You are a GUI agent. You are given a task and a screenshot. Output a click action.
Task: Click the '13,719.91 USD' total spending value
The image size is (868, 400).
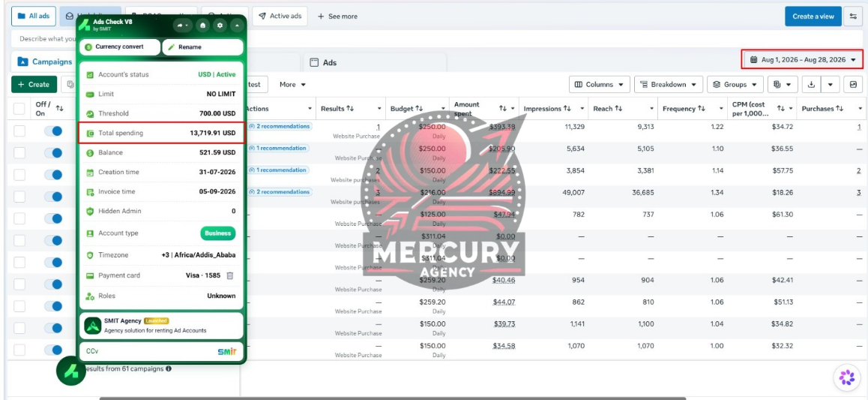click(x=213, y=133)
